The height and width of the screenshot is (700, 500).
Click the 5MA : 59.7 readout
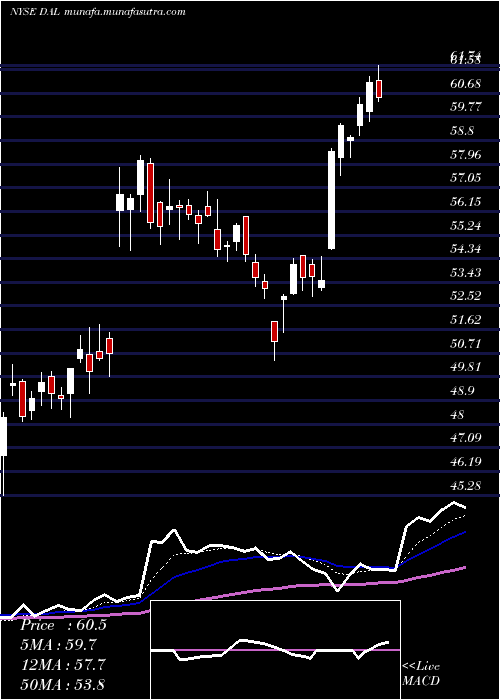58,645
